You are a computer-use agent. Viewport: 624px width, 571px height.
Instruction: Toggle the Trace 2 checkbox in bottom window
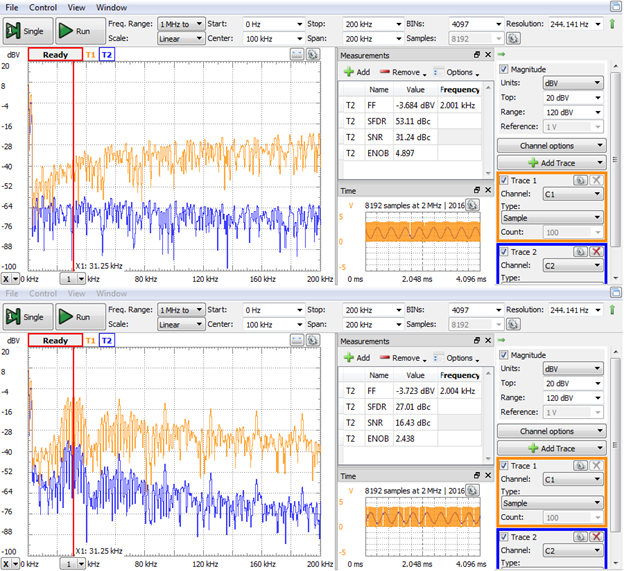pyautogui.click(x=504, y=537)
